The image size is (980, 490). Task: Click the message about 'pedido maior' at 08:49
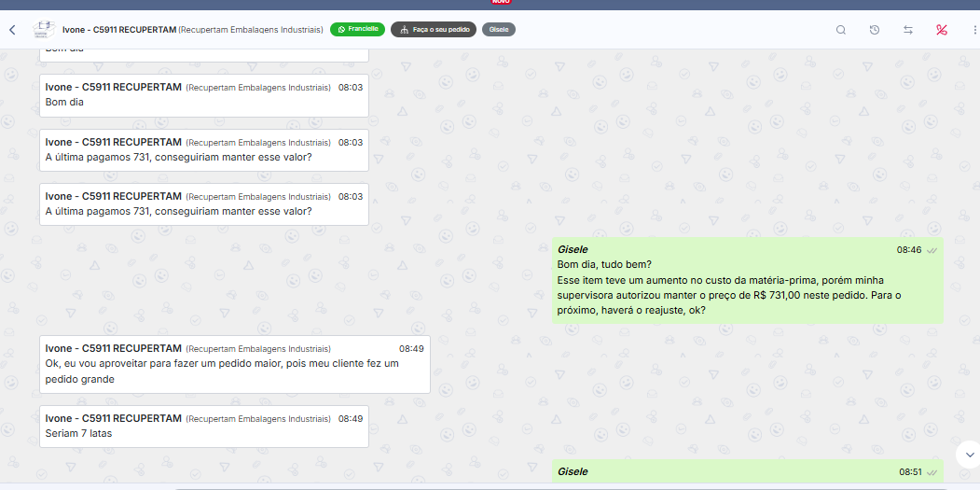(x=234, y=364)
